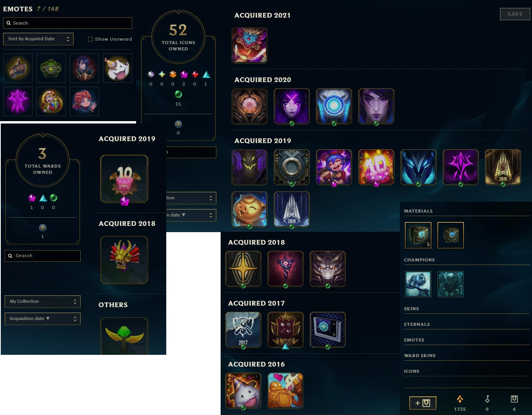Select the 2017 Worlds summoner icon
Image resolution: width=532 pixels, height=415 pixels.
(x=243, y=329)
